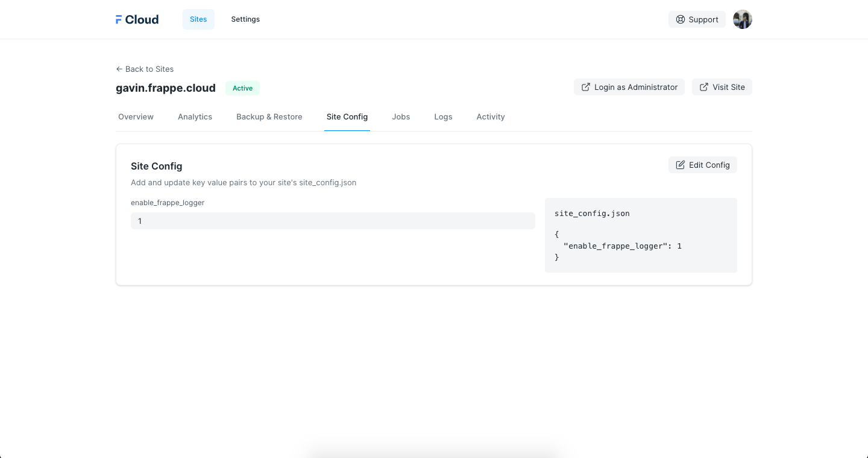Click external link icon on Login as Administrator
The width and height of the screenshot is (868, 458).
coord(585,87)
